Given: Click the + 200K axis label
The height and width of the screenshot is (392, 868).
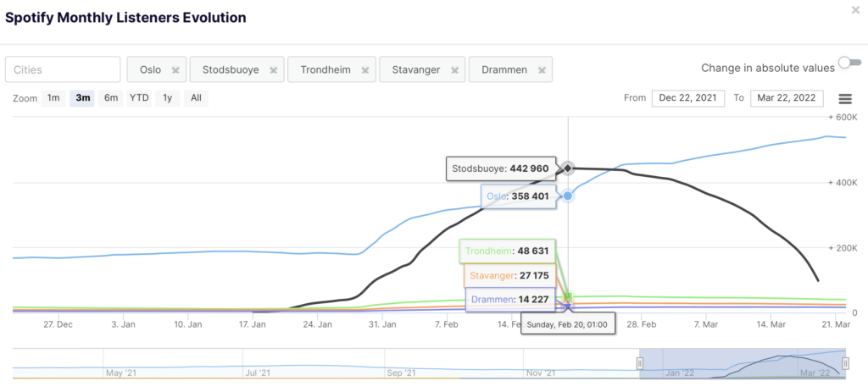Looking at the screenshot, I should pyautogui.click(x=843, y=248).
